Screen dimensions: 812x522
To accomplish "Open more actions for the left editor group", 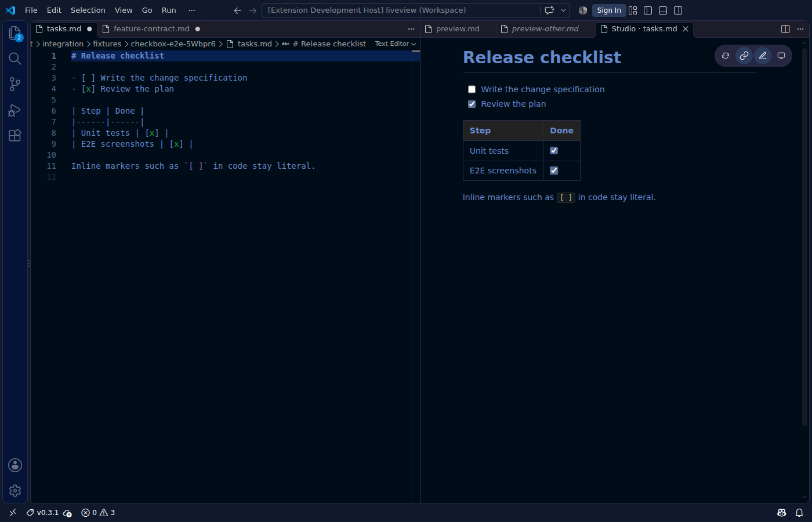I will click(411, 29).
